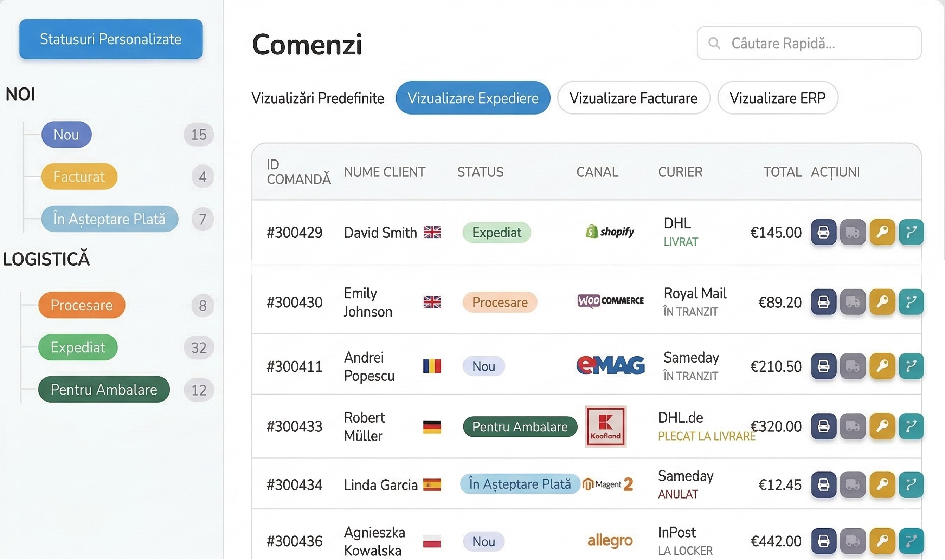Switch to Vizualizare Facturare tab
The height and width of the screenshot is (560, 945).
[x=634, y=98]
